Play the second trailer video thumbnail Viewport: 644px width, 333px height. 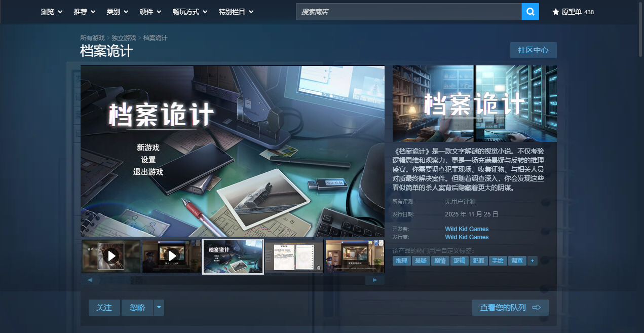(172, 256)
